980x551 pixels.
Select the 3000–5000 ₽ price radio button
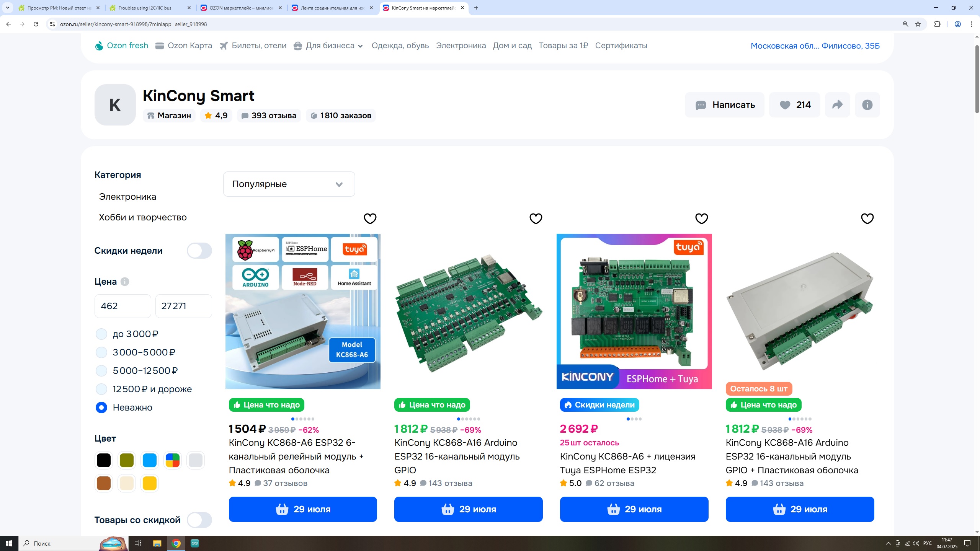coord(101,352)
